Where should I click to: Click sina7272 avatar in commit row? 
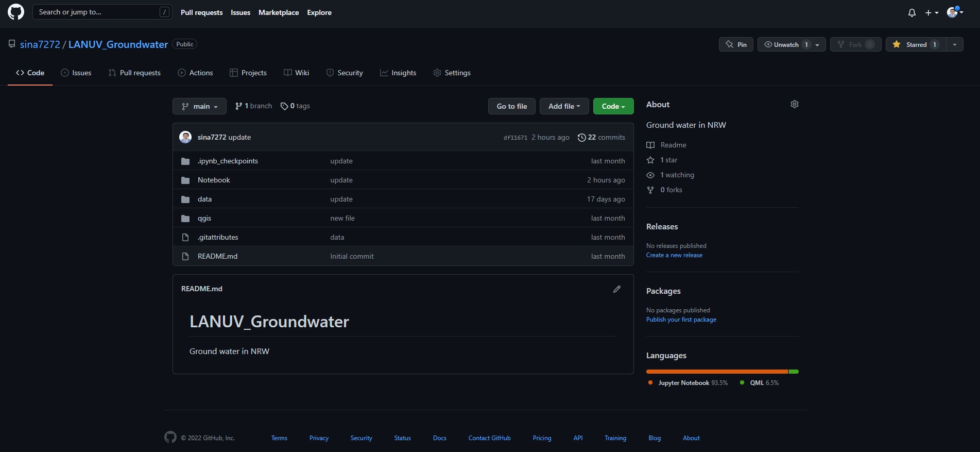185,137
